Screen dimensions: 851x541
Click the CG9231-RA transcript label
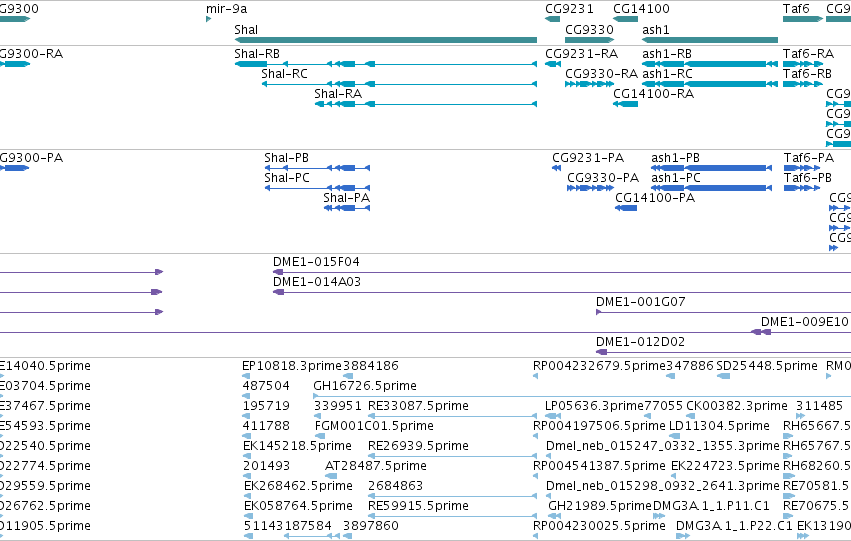click(x=581, y=54)
